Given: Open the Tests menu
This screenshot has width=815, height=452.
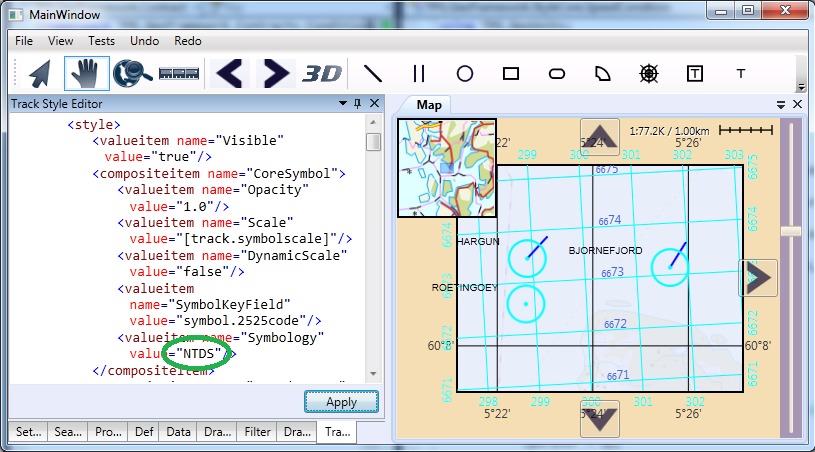Looking at the screenshot, I should [x=101, y=41].
